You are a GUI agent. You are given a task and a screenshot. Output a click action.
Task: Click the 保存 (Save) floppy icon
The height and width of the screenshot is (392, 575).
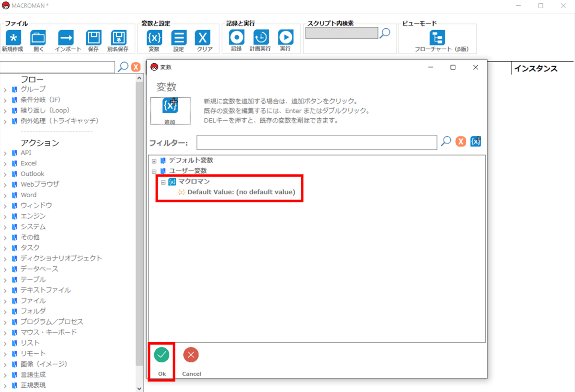click(93, 38)
